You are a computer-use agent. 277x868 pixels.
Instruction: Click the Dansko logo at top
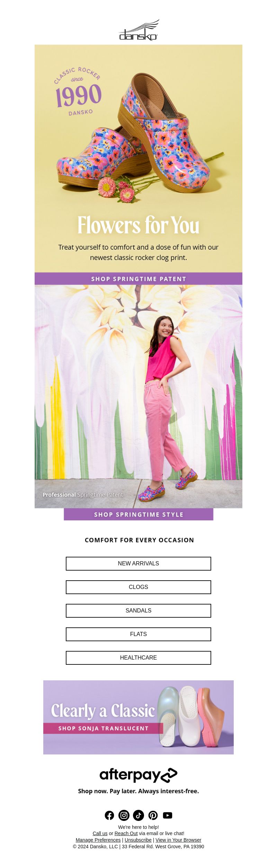pyautogui.click(x=138, y=30)
